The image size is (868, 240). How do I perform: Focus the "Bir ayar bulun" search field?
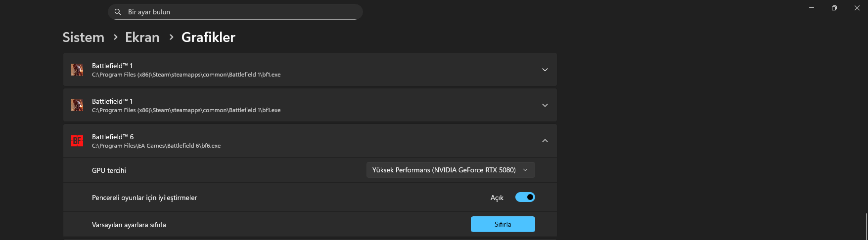pos(237,12)
